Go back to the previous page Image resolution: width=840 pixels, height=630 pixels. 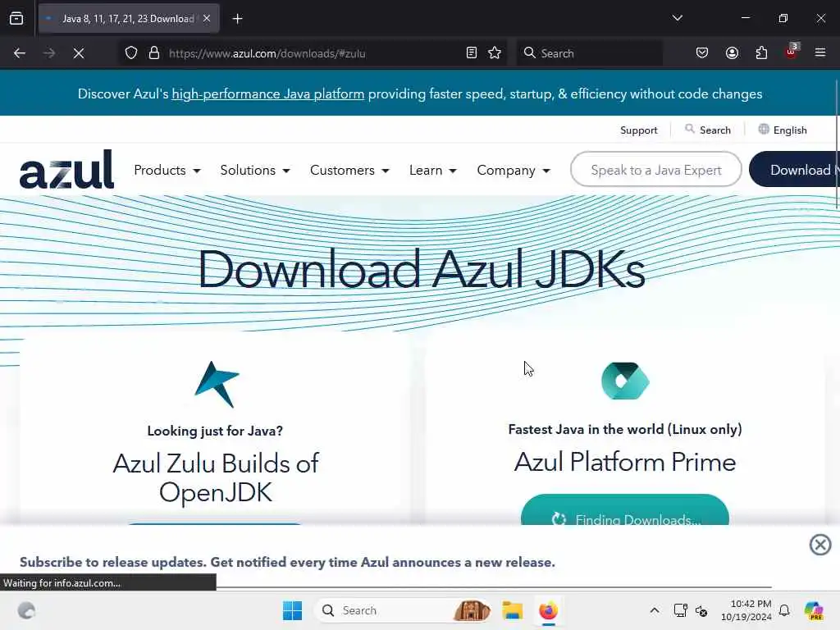pyautogui.click(x=20, y=53)
